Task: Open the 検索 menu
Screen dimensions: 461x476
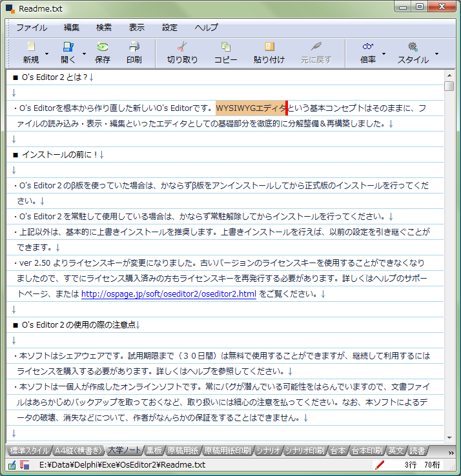Action: pyautogui.click(x=103, y=28)
